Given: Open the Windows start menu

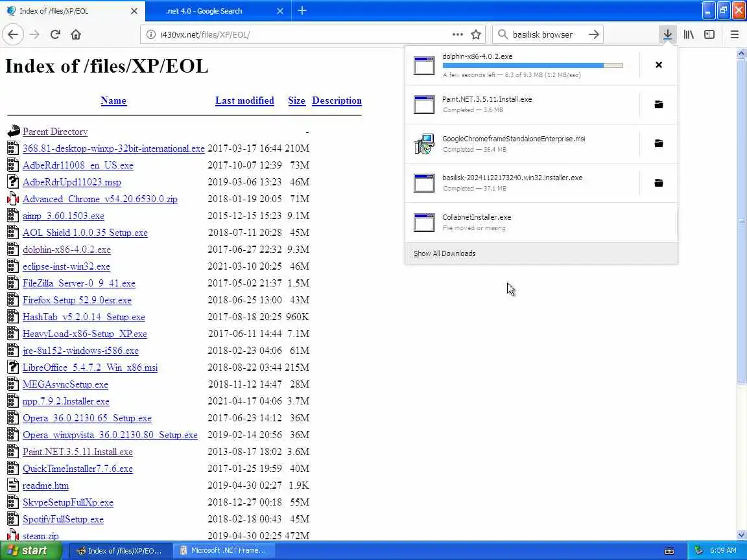Looking at the screenshot, I should [30, 550].
